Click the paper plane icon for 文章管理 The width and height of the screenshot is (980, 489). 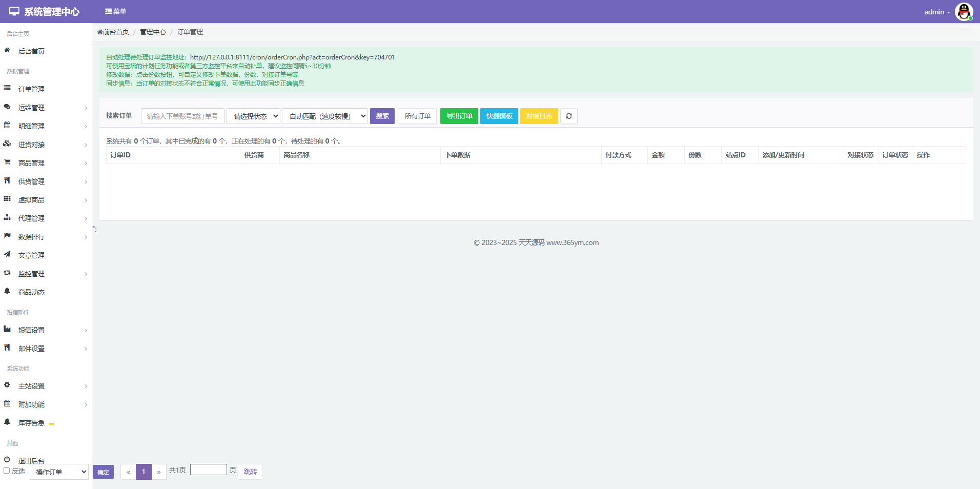(x=7, y=254)
